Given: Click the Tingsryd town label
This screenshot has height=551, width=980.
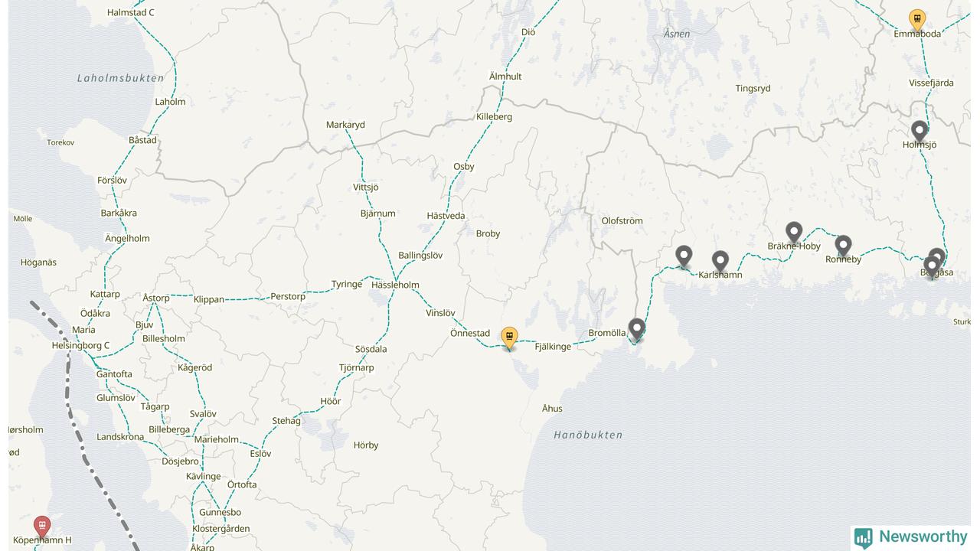Looking at the screenshot, I should 753,88.
